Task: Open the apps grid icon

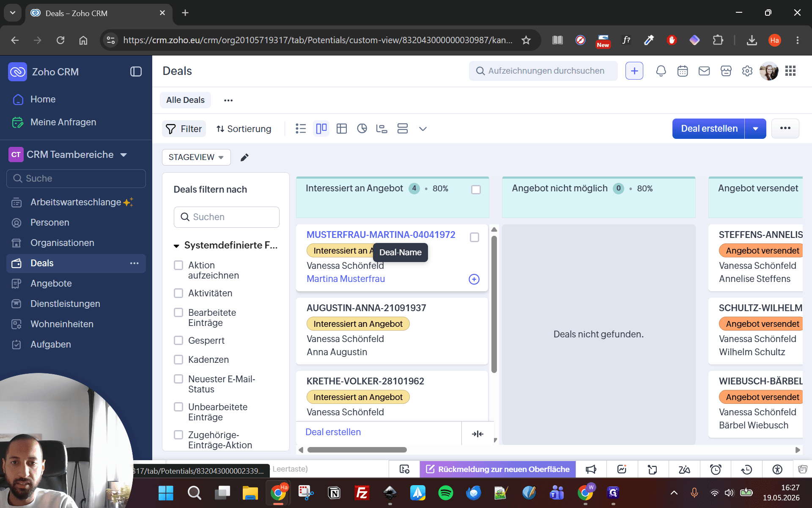Action: pos(790,71)
